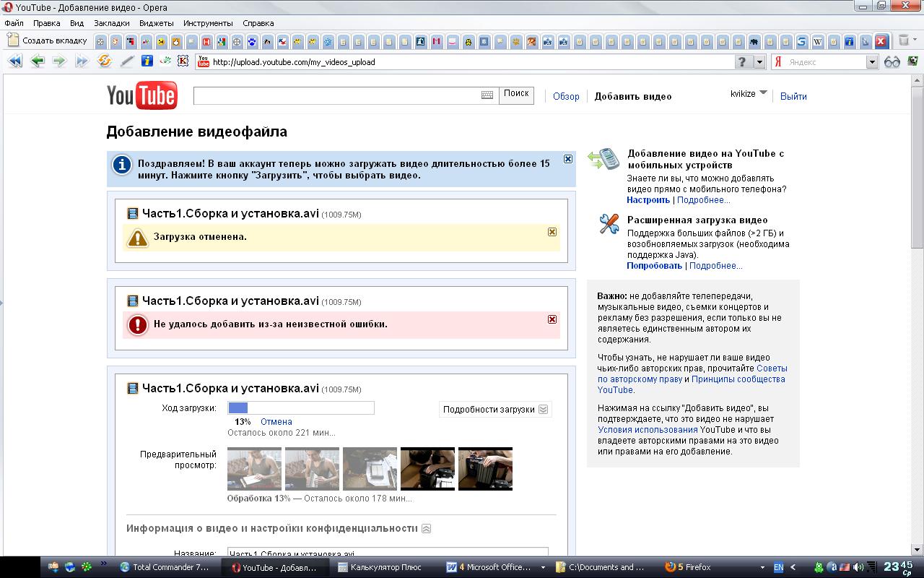Collapse video info and privacy settings section

tap(426, 528)
